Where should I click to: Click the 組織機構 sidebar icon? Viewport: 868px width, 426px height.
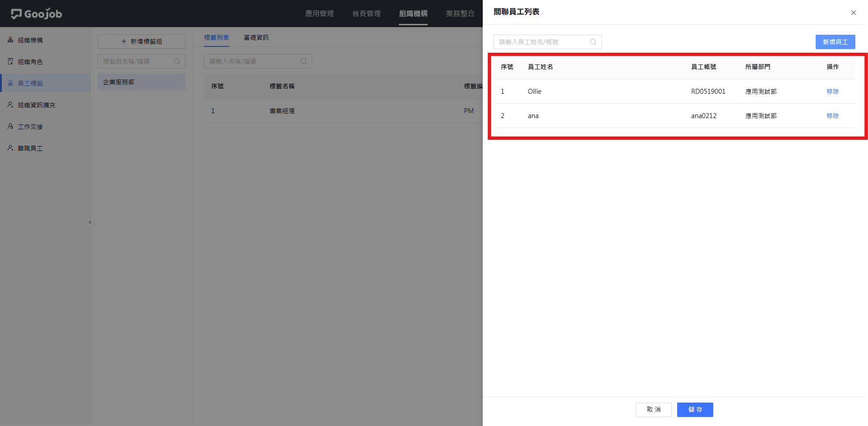click(10, 40)
